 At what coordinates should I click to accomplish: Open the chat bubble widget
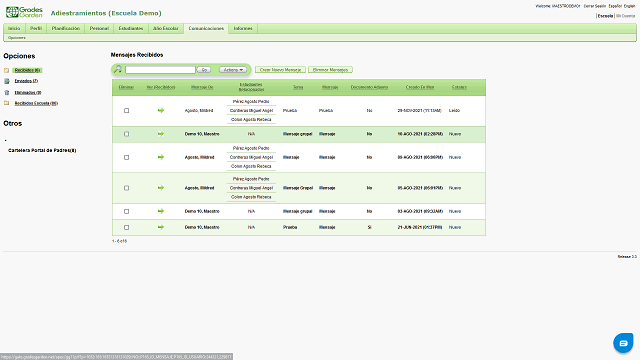pyautogui.click(x=623, y=343)
